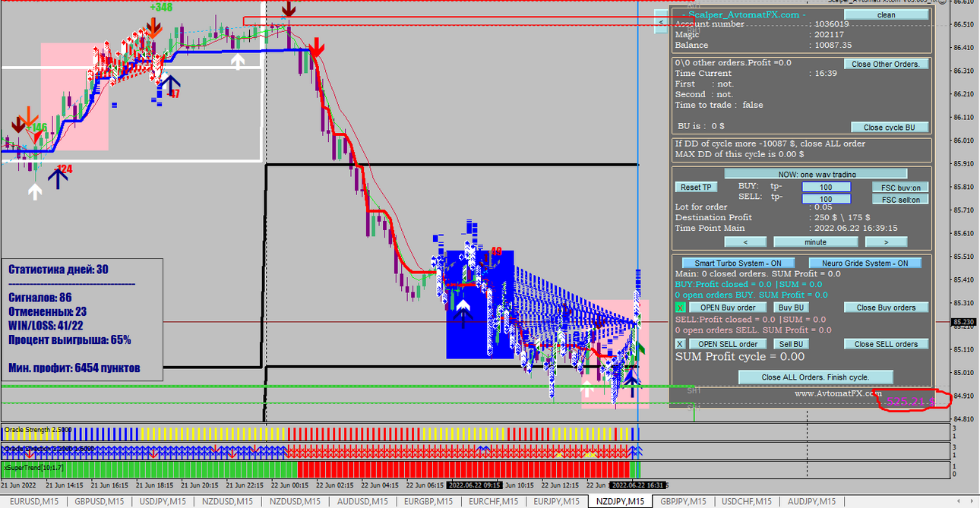Click the 2022.06.22 09:15 time axis marker
Screen dimensions: 980x508
click(x=474, y=484)
